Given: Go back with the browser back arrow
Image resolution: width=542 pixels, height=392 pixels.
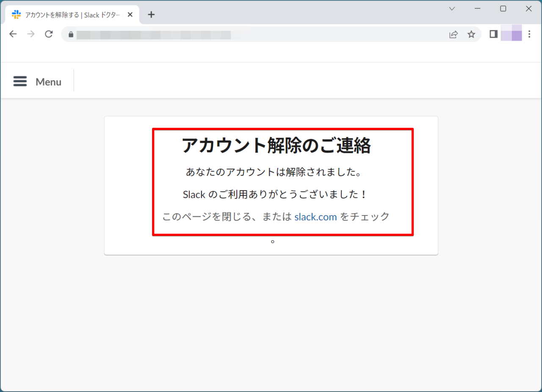Looking at the screenshot, I should [x=13, y=34].
